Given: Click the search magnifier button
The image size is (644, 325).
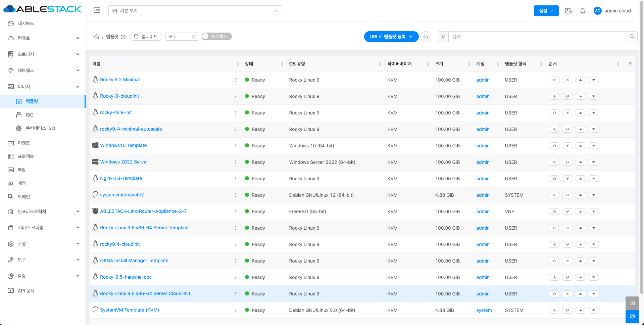Looking at the screenshot, I should tap(632, 37).
